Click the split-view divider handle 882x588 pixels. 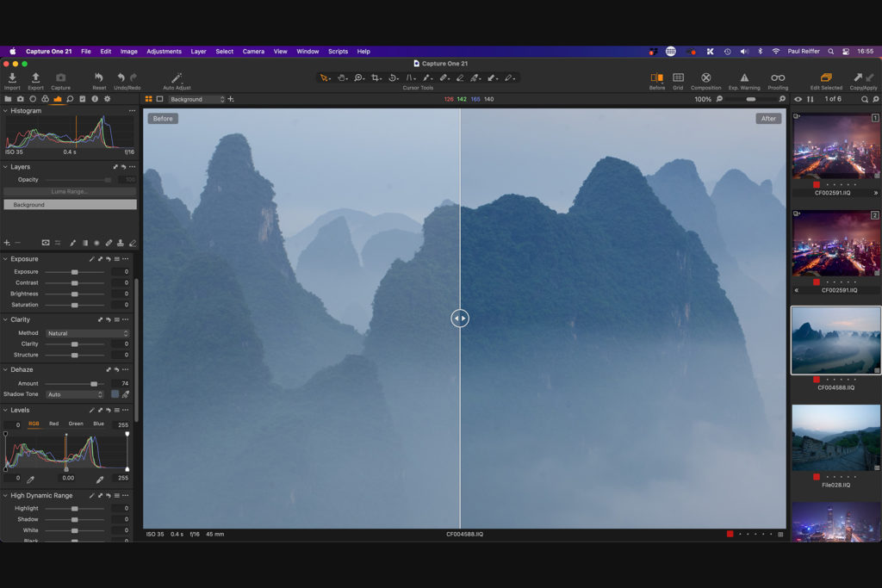tap(460, 319)
